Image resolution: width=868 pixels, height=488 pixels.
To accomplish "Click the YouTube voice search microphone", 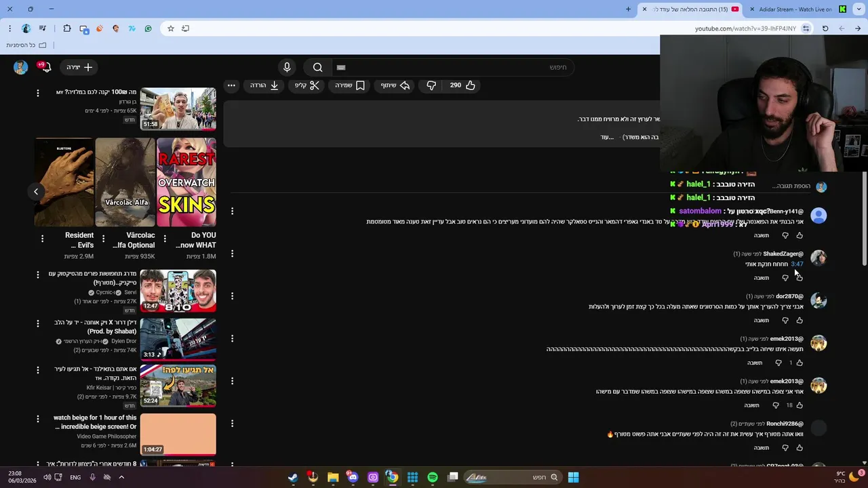I will tap(287, 67).
